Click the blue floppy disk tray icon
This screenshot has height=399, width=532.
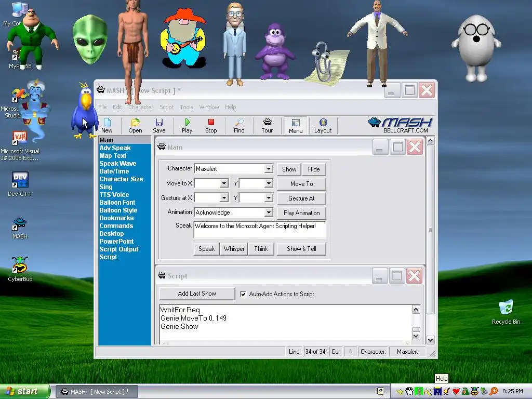(437, 392)
